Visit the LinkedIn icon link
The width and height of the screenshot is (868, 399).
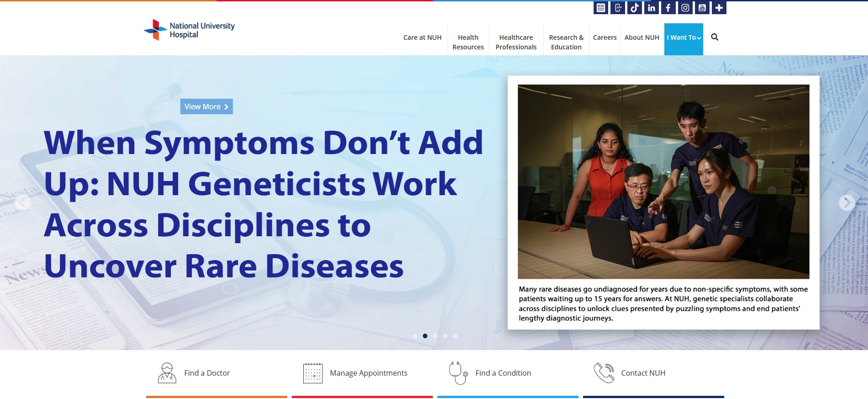tap(652, 8)
